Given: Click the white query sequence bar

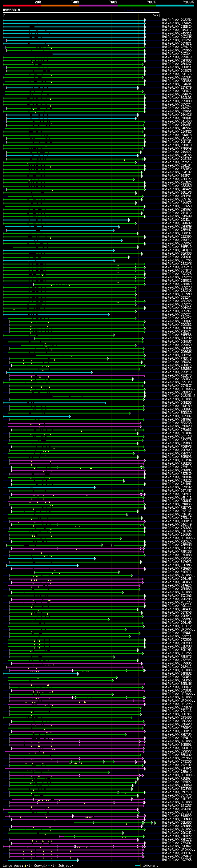Looking at the screenshot, I should tap(81, 13).
